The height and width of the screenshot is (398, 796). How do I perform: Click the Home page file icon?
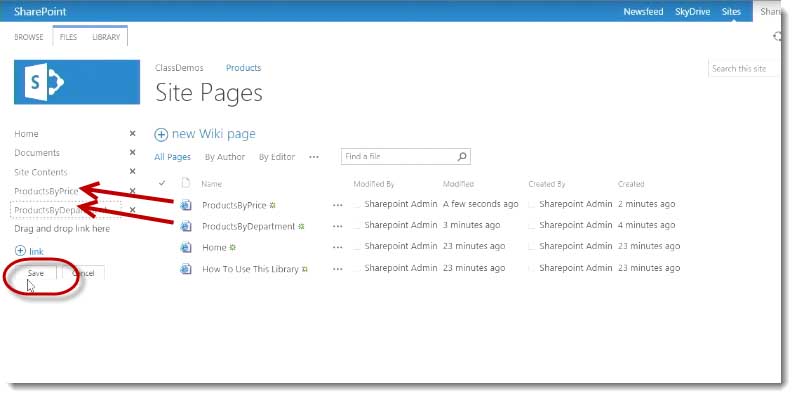186,247
